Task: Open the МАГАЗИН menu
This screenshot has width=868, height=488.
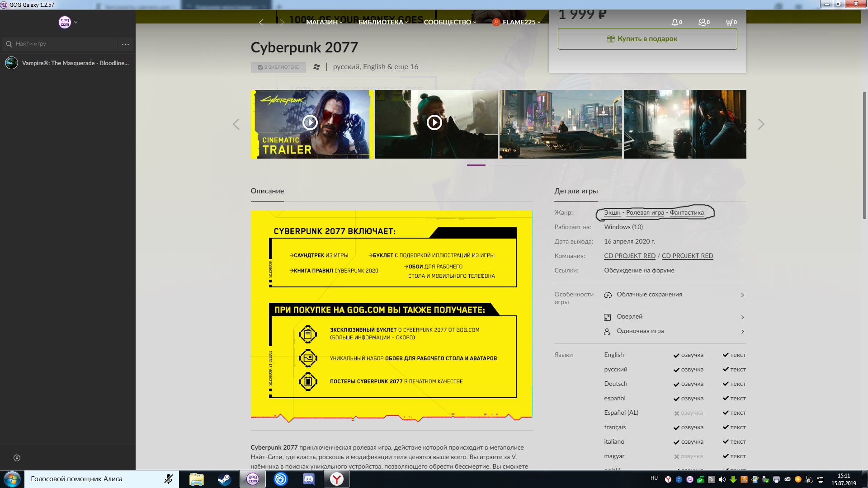Action: point(324,22)
